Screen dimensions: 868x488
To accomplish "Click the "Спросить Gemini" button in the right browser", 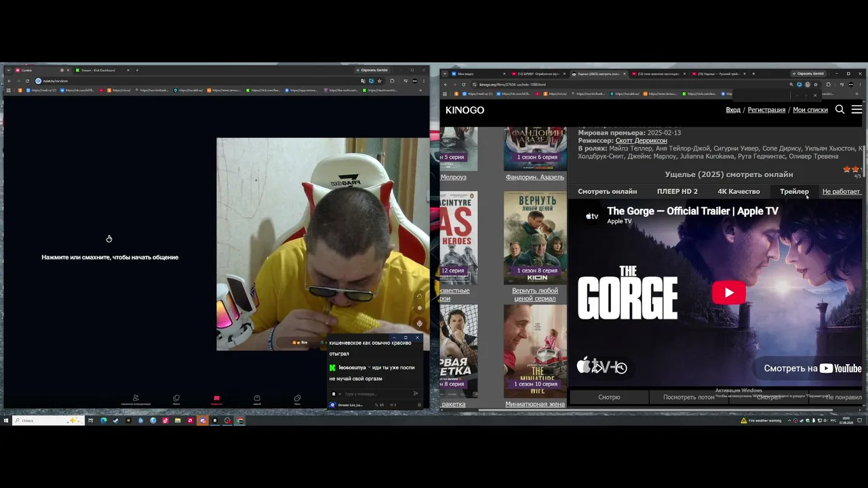I will coord(809,73).
